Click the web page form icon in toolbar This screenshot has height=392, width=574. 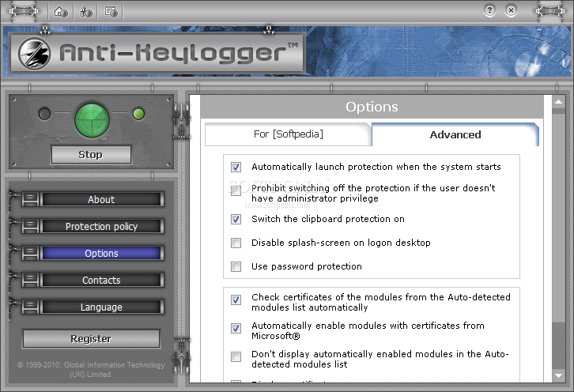point(111,12)
